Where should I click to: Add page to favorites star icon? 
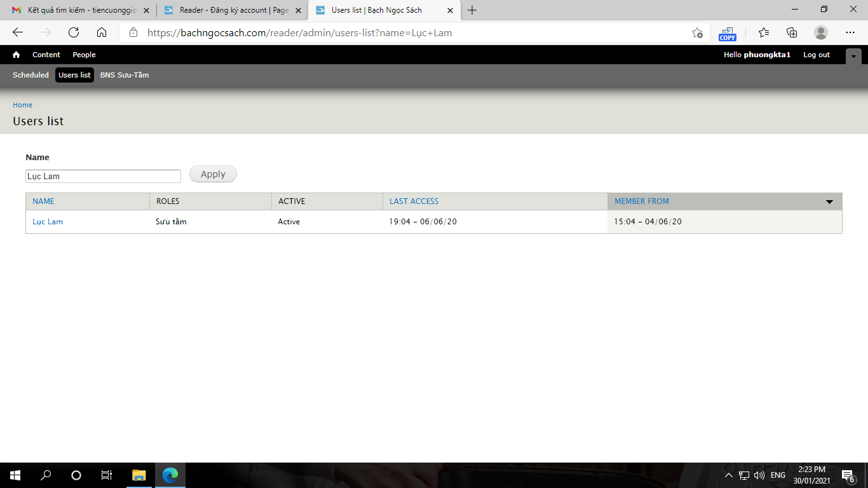click(697, 33)
